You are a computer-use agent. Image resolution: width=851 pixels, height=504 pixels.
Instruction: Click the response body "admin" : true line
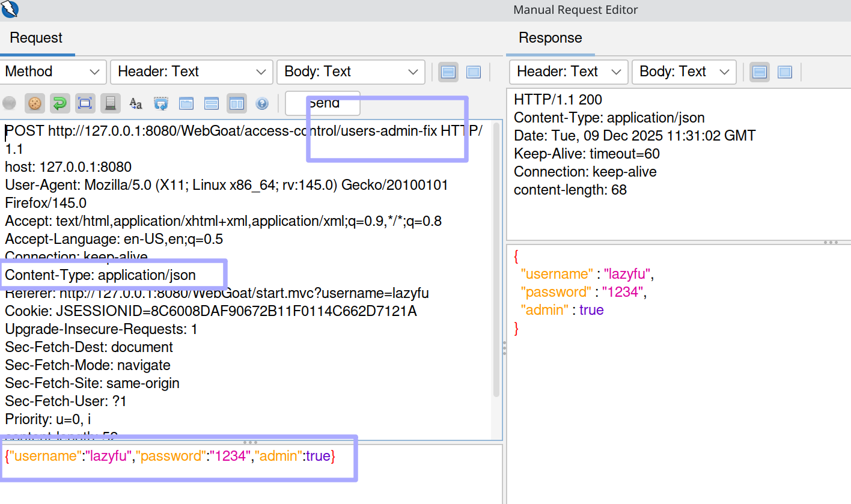pos(563,310)
